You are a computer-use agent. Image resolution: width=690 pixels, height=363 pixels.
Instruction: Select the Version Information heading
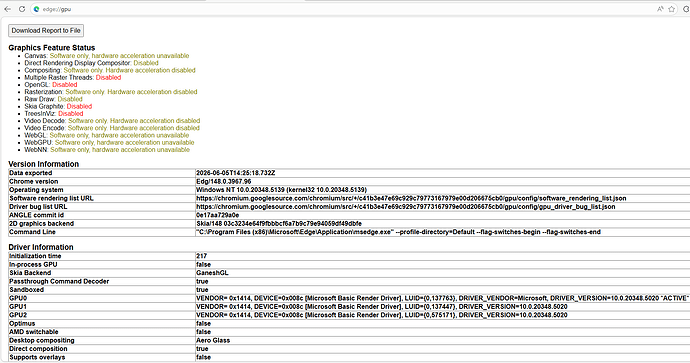(44, 164)
